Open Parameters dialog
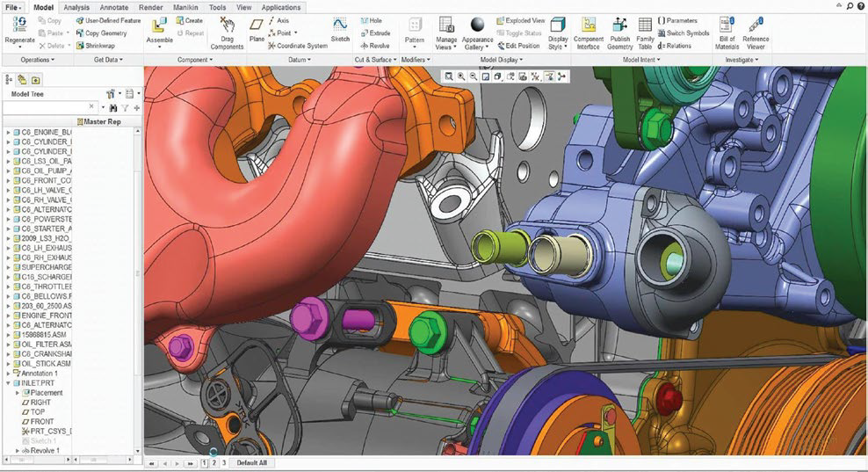This screenshot has width=868, height=472. click(677, 20)
